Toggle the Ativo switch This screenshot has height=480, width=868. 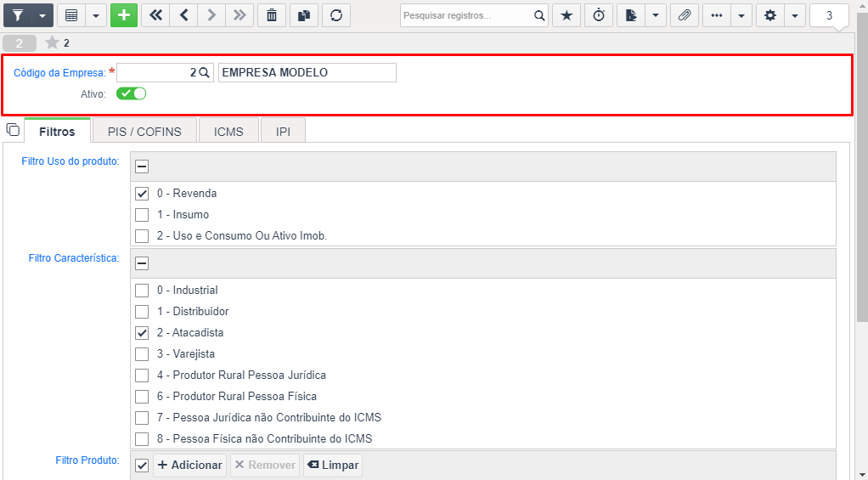click(131, 93)
